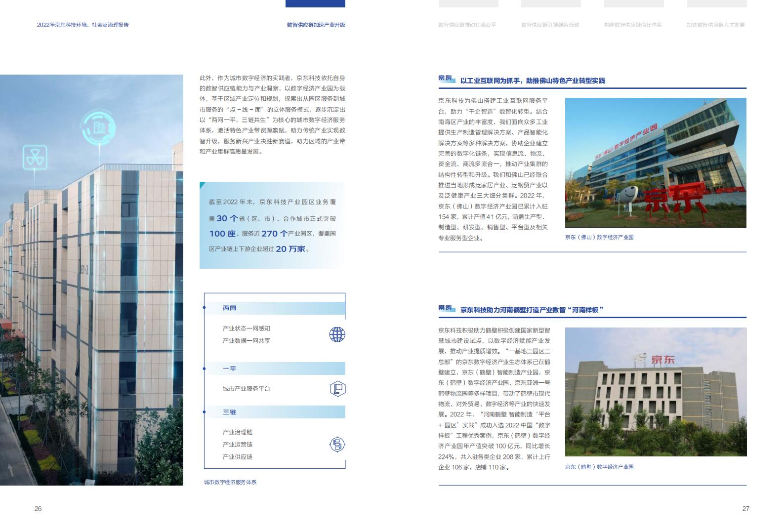Image resolution: width=784 pixels, height=532 pixels.
Task: Click the glowing building hologram icon on photo
Action: click(x=98, y=128)
